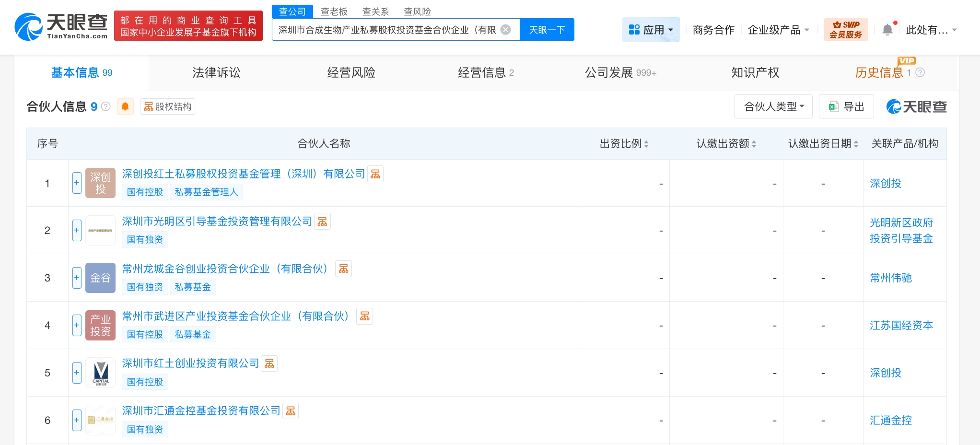
Task: Expand row 6 汇通金控 details
Action: click(x=77, y=420)
